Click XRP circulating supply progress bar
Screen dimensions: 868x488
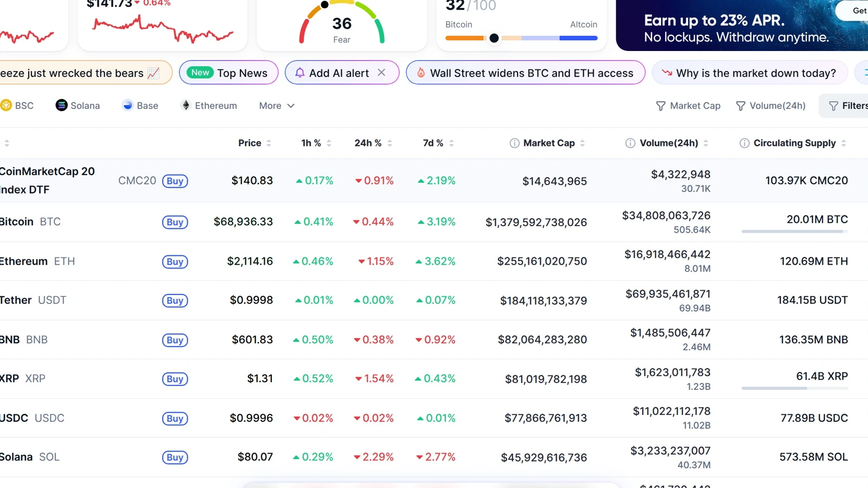coord(794,388)
